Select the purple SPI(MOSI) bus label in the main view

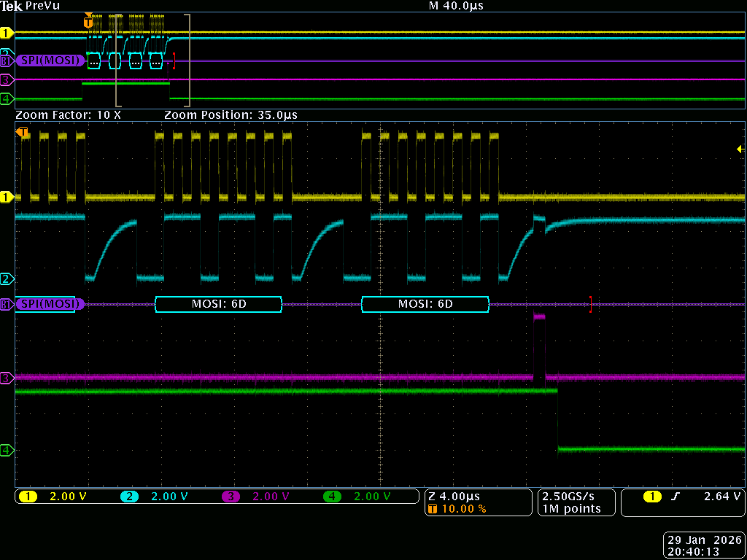48,304
